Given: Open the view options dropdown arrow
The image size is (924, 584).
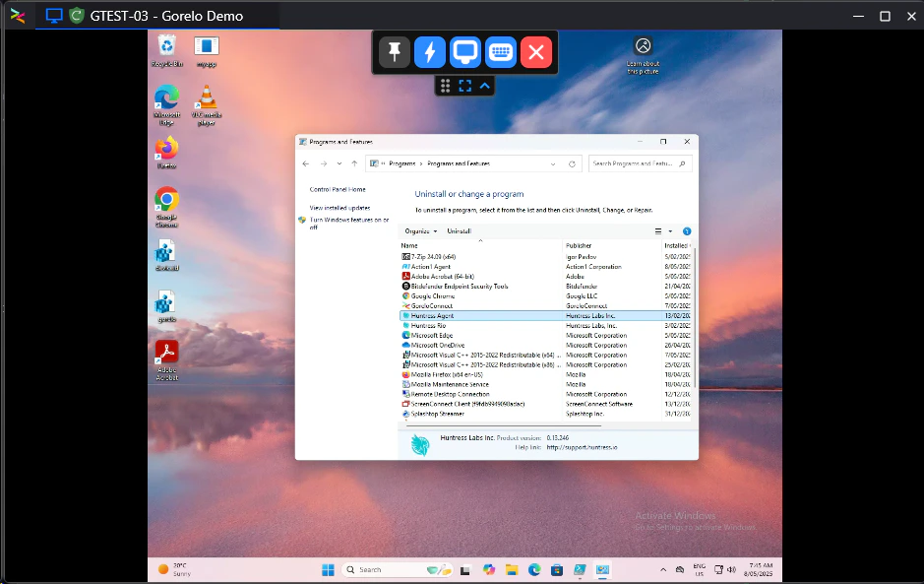Looking at the screenshot, I should pos(670,231).
